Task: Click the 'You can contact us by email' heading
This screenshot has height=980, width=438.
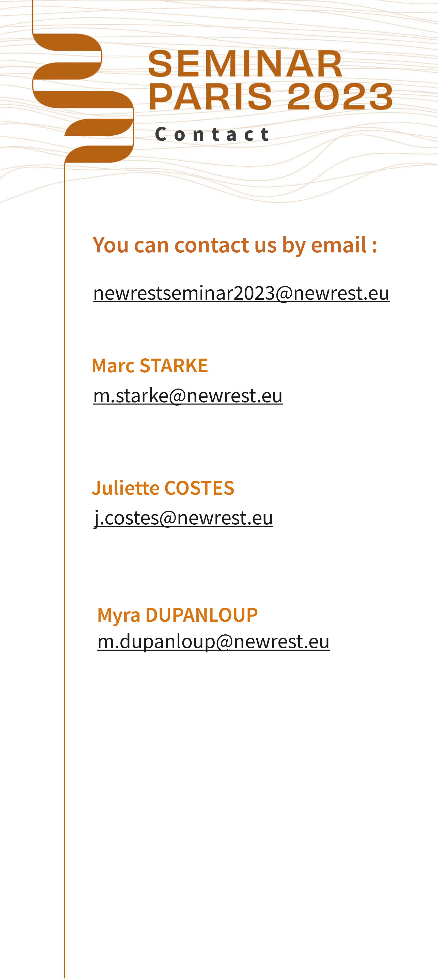Action: 234,245
